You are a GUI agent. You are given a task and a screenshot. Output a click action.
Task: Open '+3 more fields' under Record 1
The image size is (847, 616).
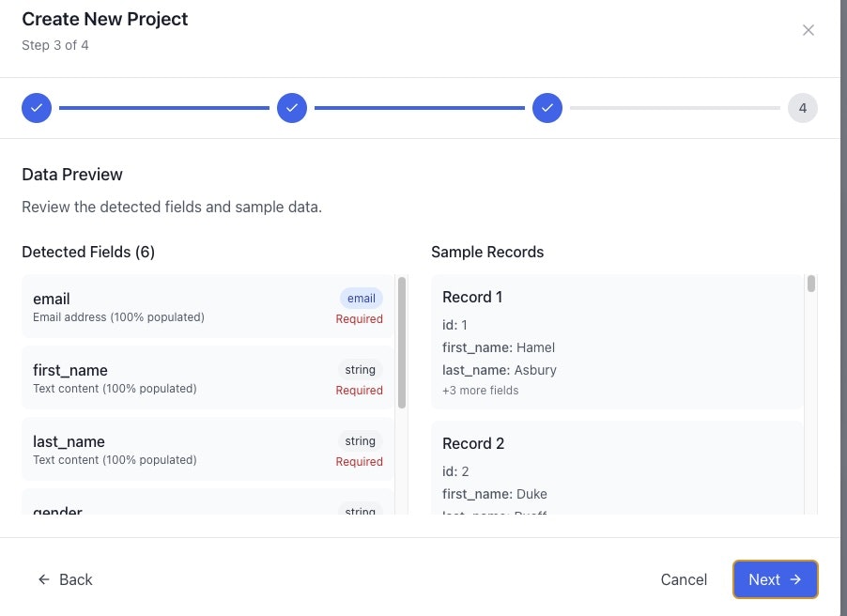pos(481,390)
